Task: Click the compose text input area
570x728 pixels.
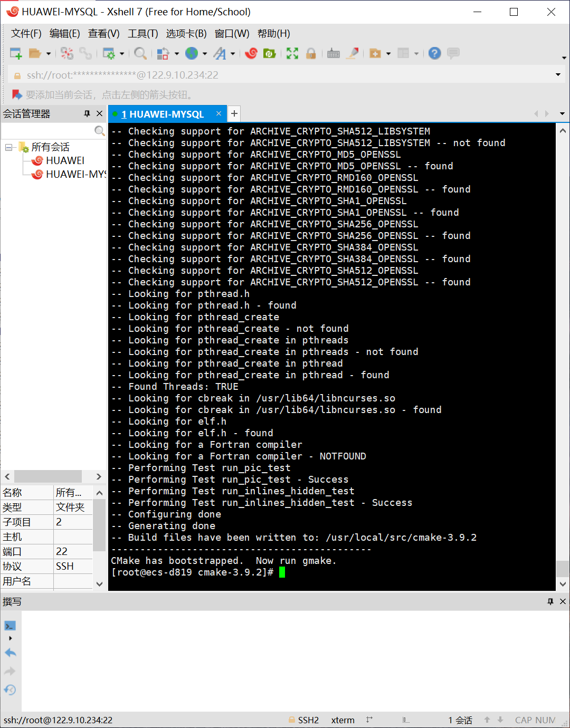Action: click(x=295, y=661)
